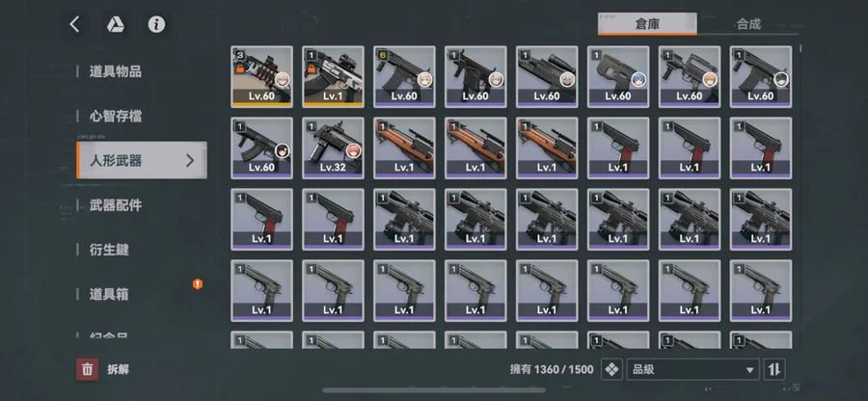Click the red trash dismantle icon
Screen dimensions: 868x401
point(87,369)
